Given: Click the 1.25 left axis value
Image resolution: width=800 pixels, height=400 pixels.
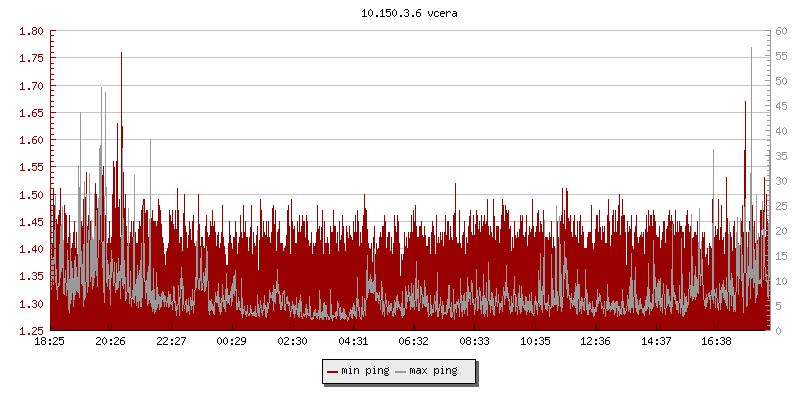Looking at the screenshot, I should (x=31, y=330).
